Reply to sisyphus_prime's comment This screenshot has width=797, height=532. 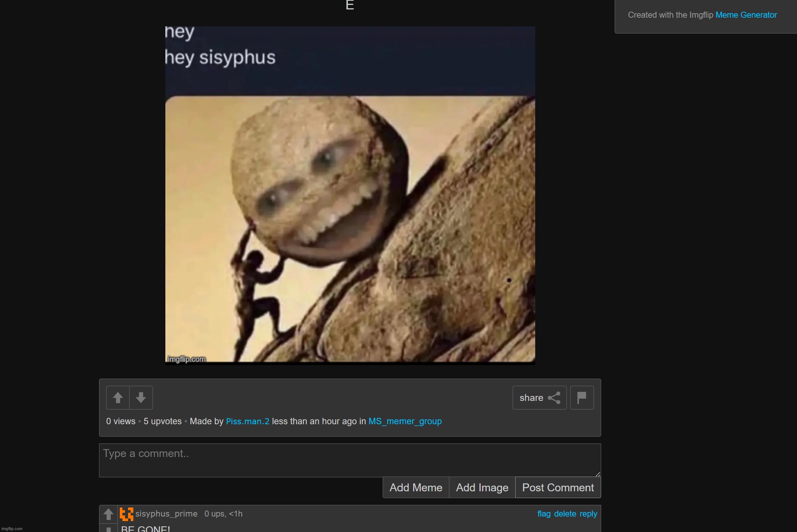coord(588,514)
